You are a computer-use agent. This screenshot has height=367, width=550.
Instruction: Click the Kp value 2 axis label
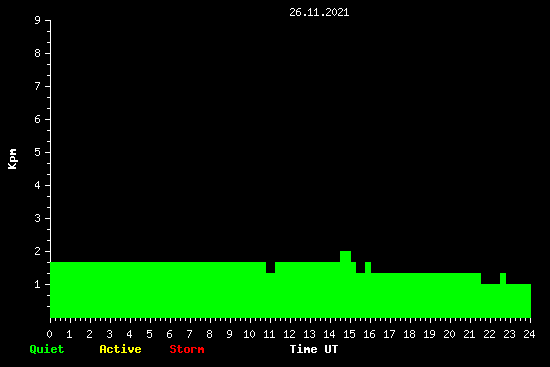coord(38,251)
